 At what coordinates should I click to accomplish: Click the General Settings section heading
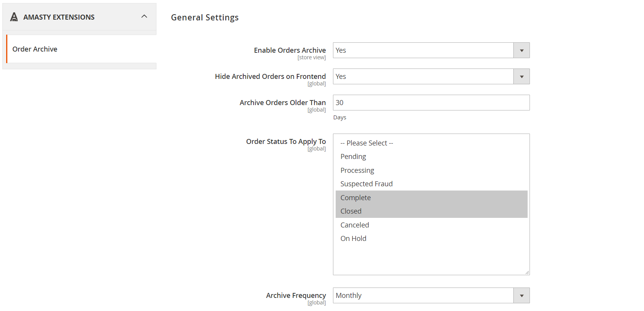coord(205,18)
